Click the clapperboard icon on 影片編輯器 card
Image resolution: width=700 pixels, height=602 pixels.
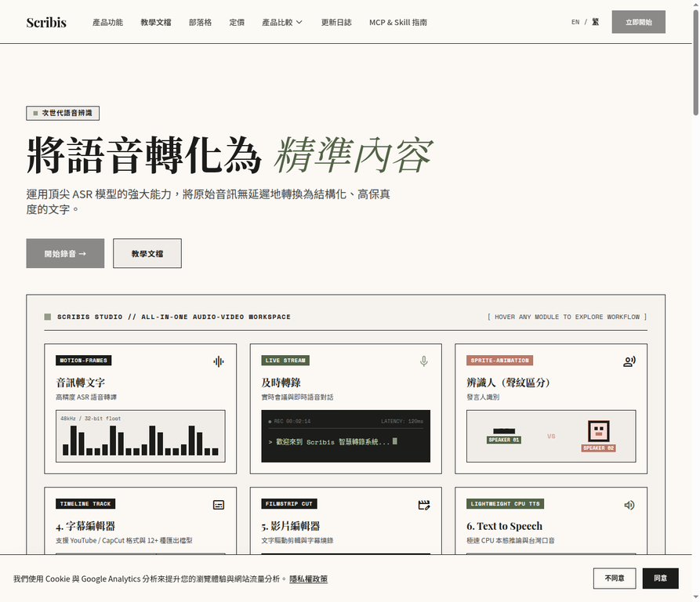[423, 505]
